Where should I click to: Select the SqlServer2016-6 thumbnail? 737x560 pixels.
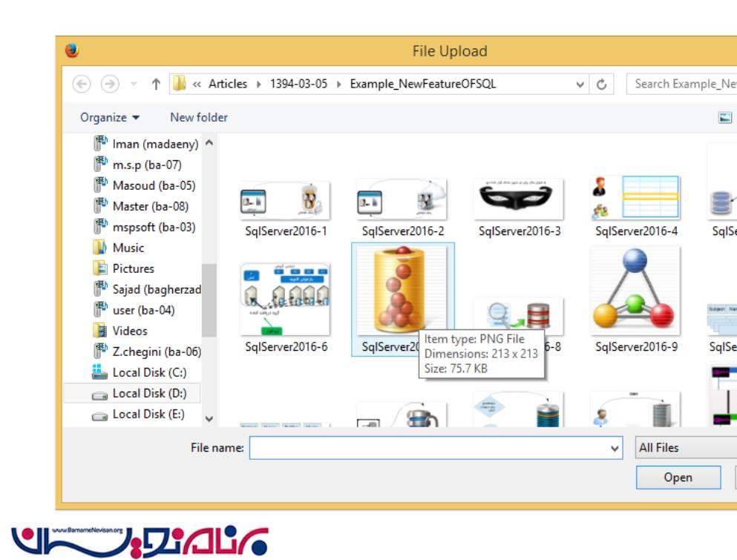click(285, 299)
